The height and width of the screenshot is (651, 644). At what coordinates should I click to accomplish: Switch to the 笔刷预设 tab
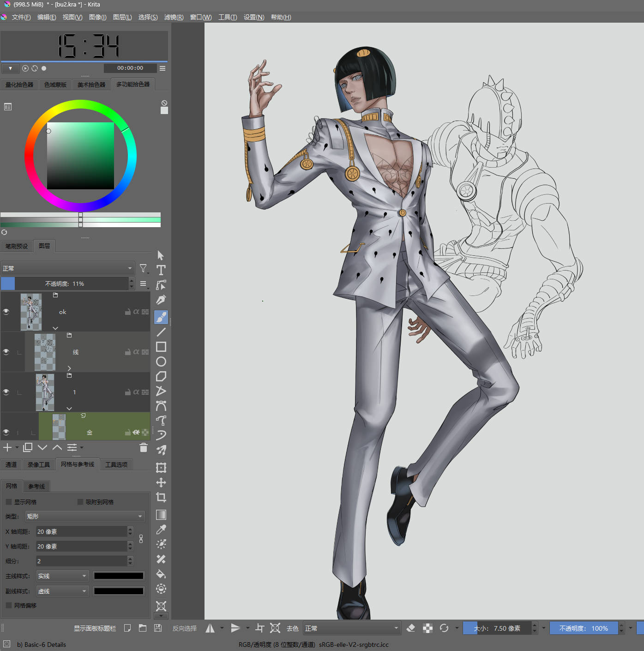pos(17,246)
